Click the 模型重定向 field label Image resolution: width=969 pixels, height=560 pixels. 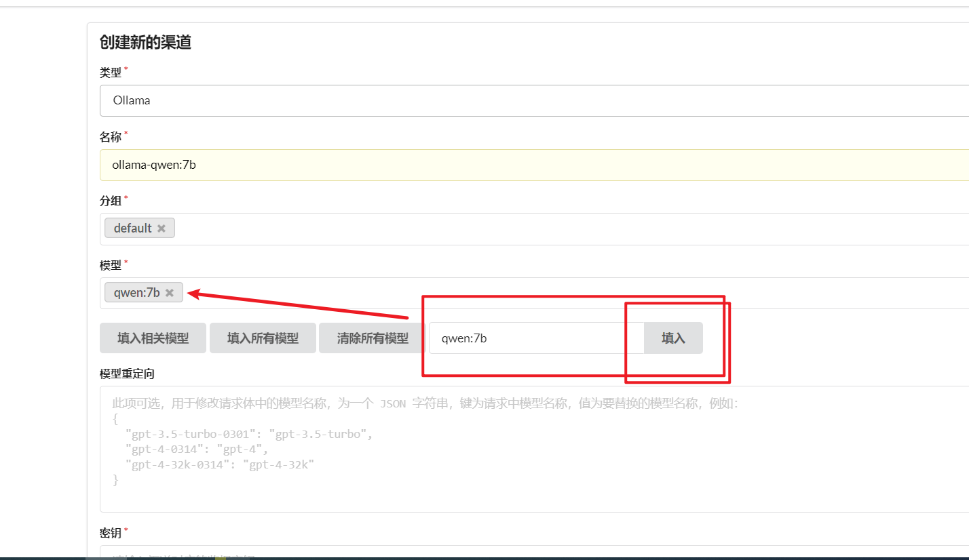pos(130,374)
